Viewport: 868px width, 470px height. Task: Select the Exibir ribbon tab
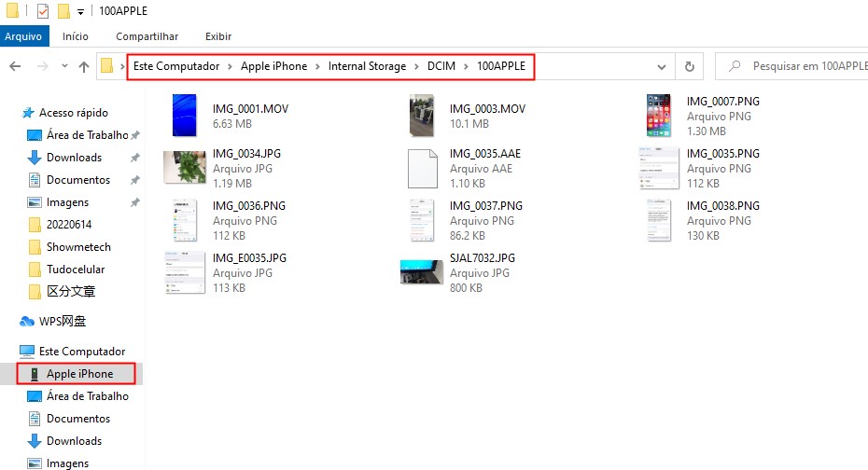pyautogui.click(x=218, y=36)
